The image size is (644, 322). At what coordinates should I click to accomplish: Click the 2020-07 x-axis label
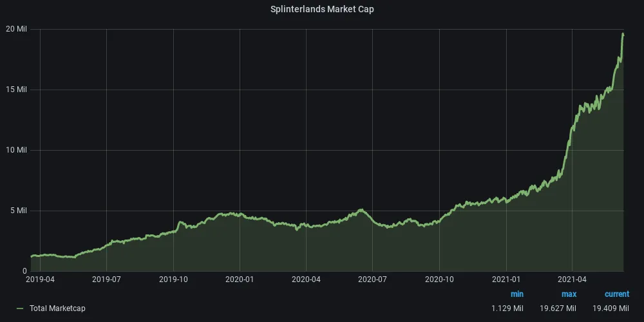tap(372, 279)
